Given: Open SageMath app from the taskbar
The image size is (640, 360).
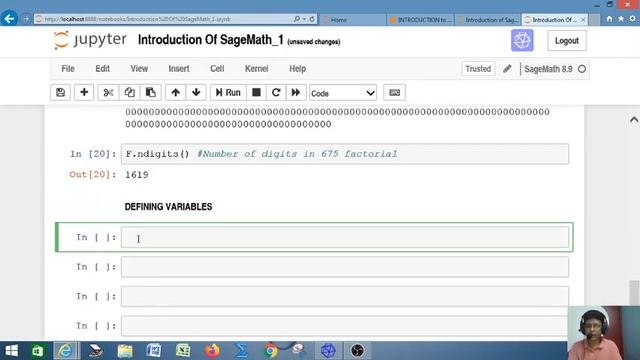Looking at the screenshot, I should pyautogui.click(x=328, y=351).
